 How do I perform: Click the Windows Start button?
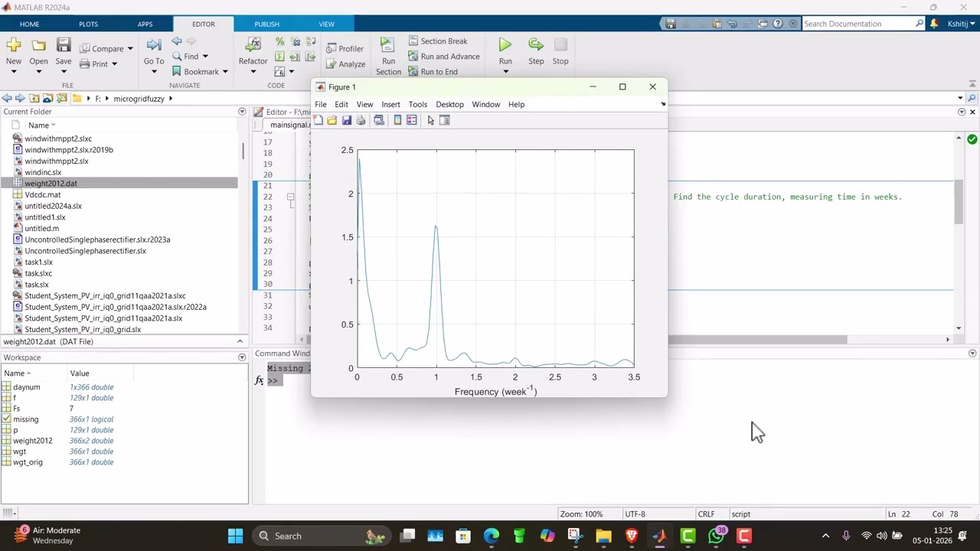tap(235, 536)
